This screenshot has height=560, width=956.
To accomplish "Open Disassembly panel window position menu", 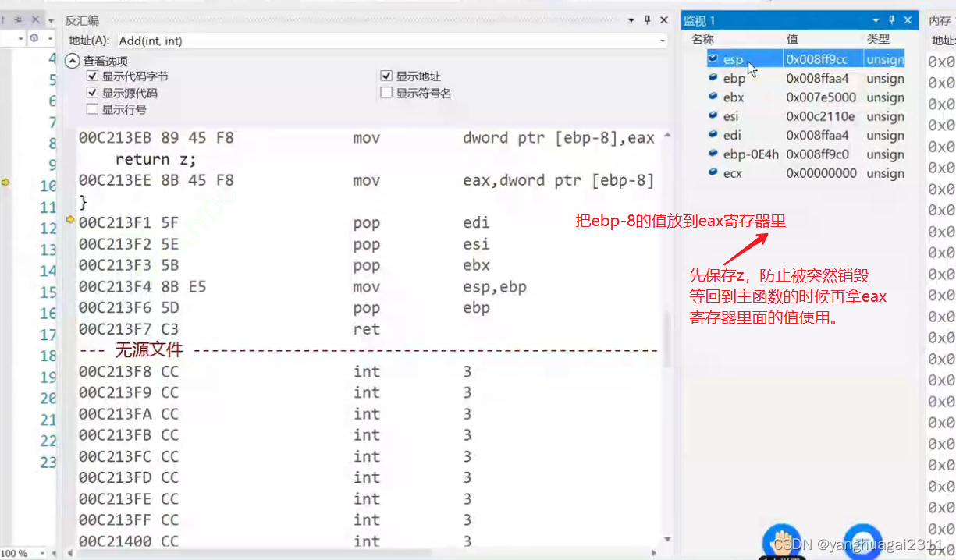I will coord(631,21).
